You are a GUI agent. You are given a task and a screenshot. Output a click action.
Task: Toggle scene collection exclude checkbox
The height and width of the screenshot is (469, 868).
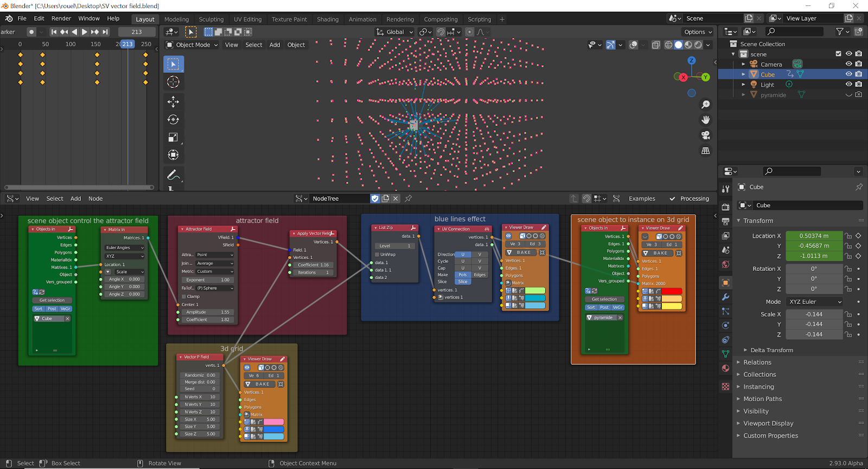coord(839,54)
